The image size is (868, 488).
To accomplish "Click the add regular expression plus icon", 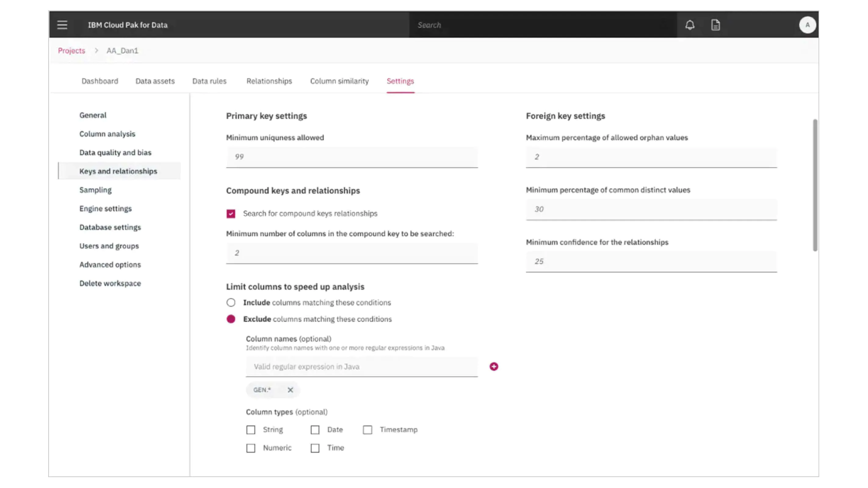I will (x=494, y=366).
